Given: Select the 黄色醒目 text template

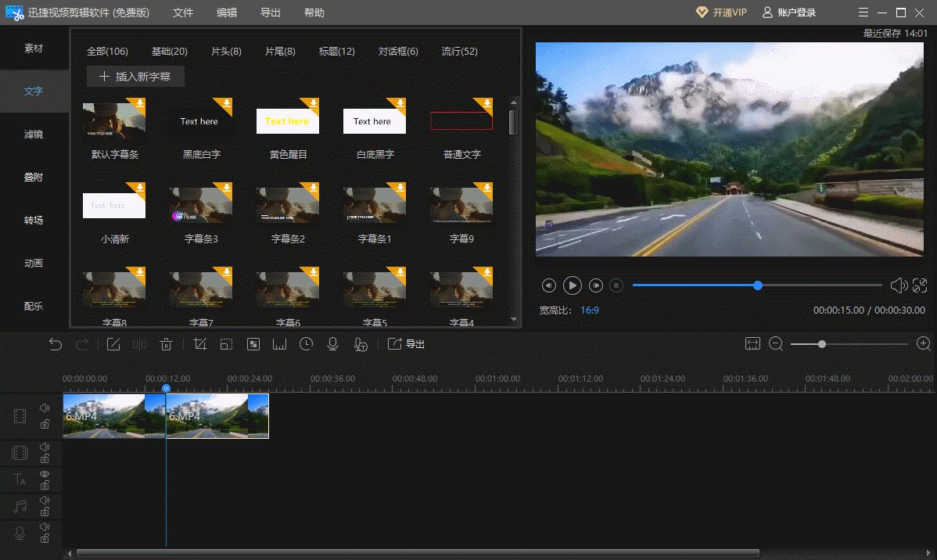Looking at the screenshot, I should [287, 129].
